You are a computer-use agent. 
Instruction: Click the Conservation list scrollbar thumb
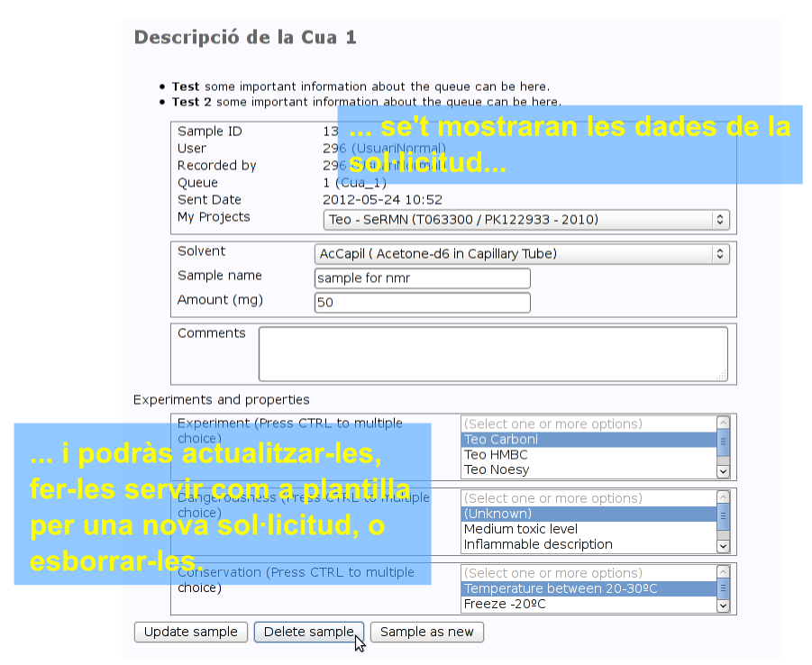tap(724, 588)
